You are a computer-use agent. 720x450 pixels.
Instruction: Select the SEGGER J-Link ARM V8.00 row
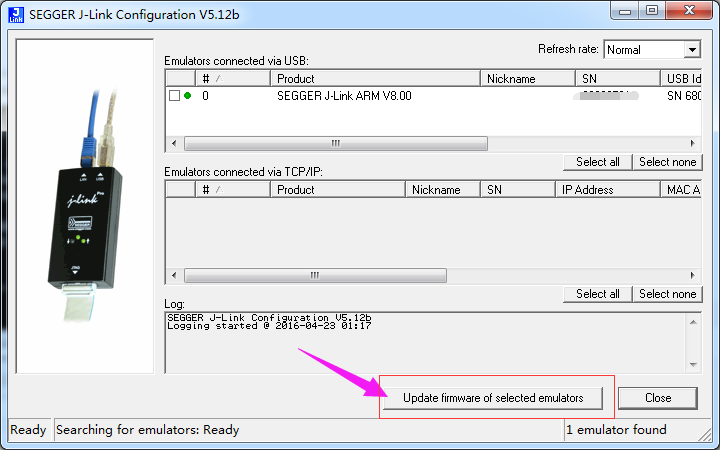(x=433, y=96)
